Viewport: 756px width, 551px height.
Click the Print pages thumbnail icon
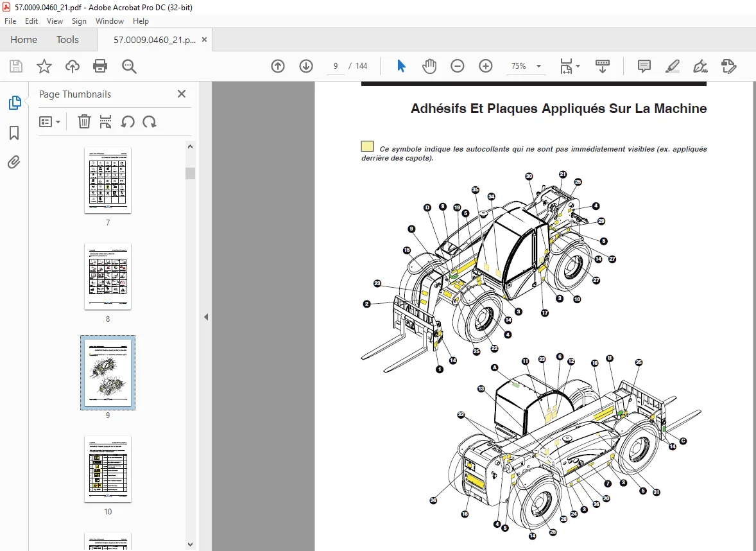[106, 121]
